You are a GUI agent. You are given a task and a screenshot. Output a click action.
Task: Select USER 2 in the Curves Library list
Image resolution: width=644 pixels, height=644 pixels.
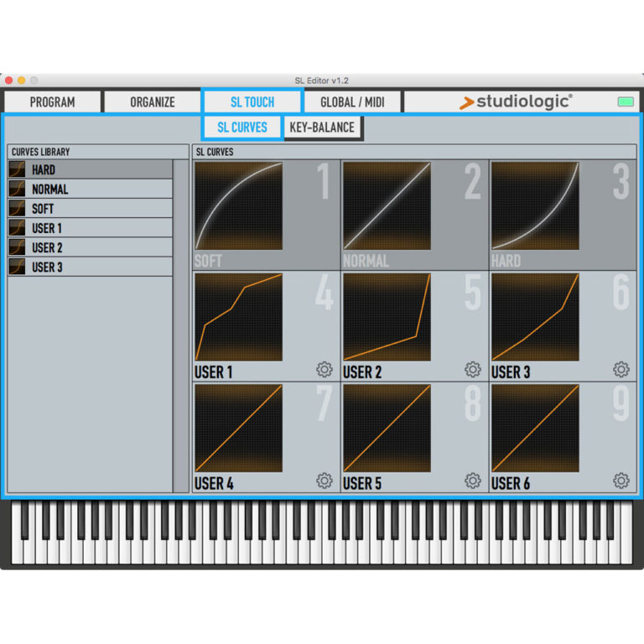pos(48,248)
